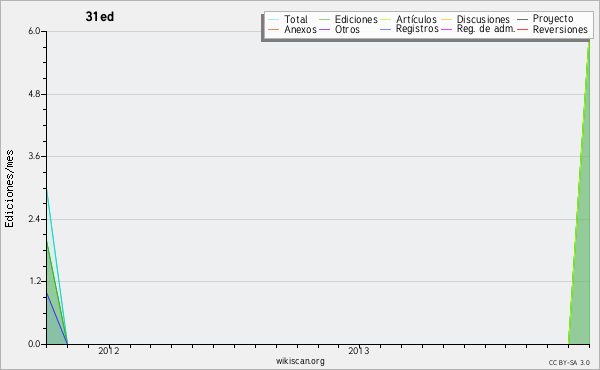This screenshot has width=600, height=370.
Task: Click the 4.8 y-axis value
Action: [34, 94]
